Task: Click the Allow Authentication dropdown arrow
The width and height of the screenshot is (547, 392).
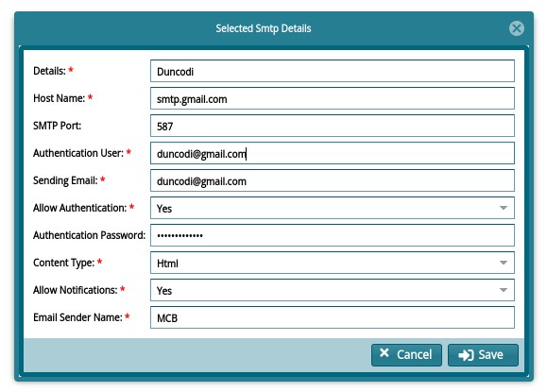Action: pyautogui.click(x=503, y=208)
